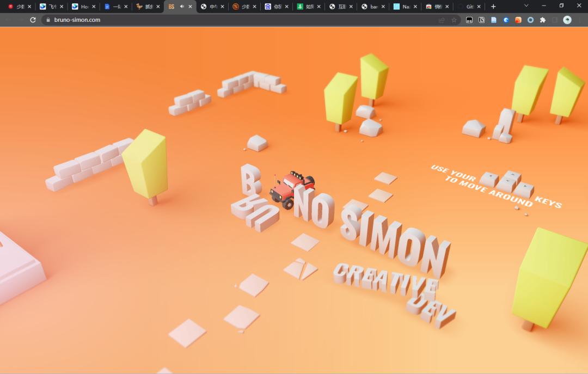Open the share page icon in address bar
Viewport: 588px width, 374px height.
[442, 20]
